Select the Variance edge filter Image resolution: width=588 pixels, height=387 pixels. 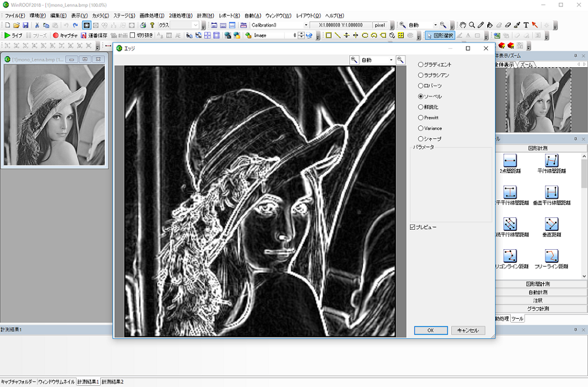click(x=430, y=128)
